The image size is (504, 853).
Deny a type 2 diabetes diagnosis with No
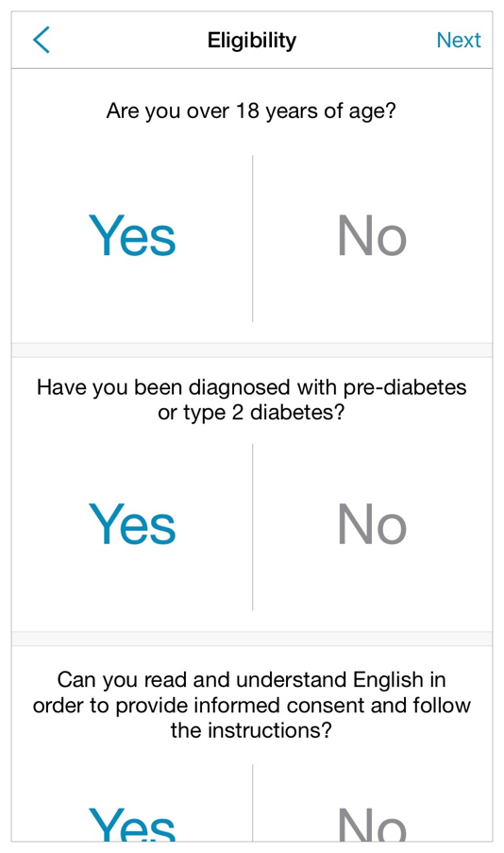[x=372, y=524]
